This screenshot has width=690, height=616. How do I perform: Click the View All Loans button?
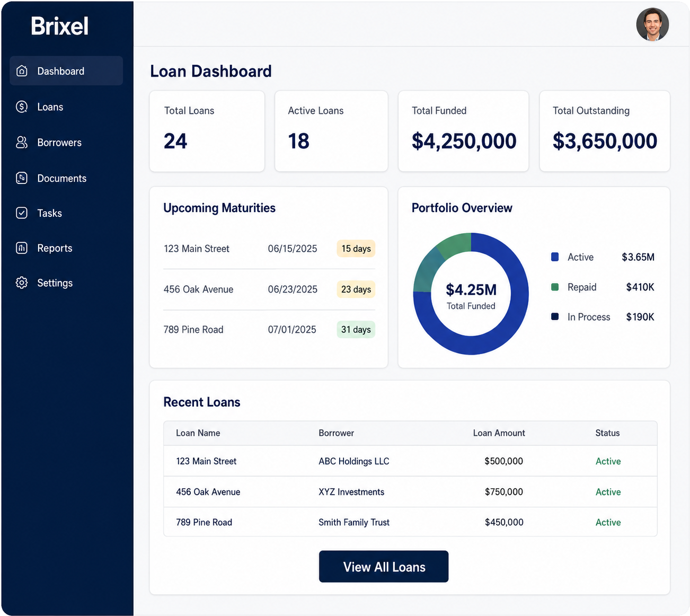pos(384,567)
